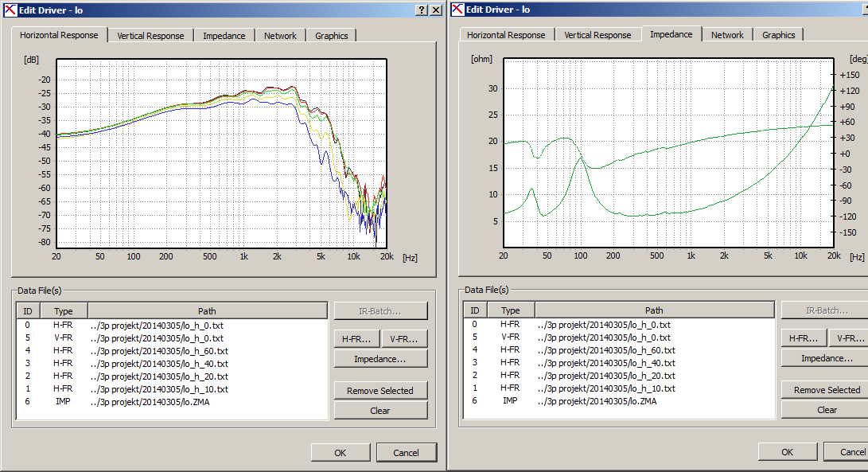Select lo_h_60.txt row in right window
The width and height of the screenshot is (868, 472).
(x=619, y=350)
